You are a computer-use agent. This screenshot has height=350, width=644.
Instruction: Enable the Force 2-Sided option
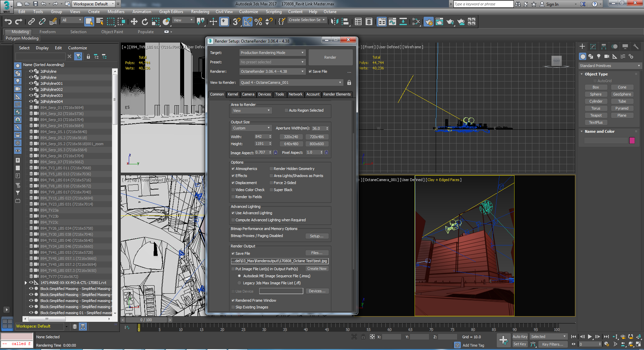(x=271, y=183)
